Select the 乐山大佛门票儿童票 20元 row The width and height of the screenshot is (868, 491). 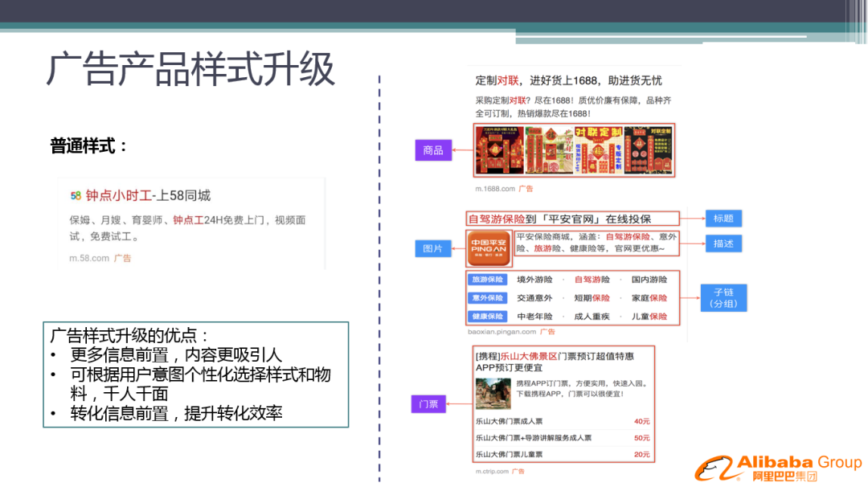click(x=563, y=455)
